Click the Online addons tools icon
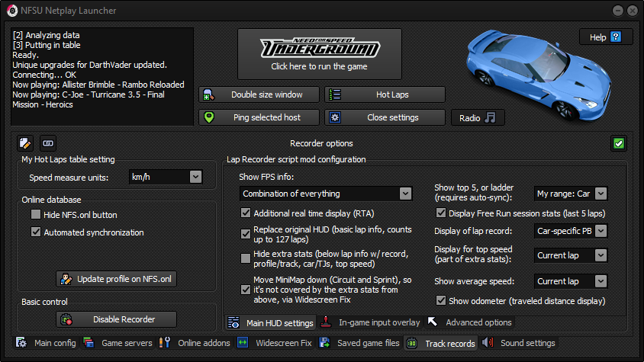This screenshot has height=362, width=644. [x=165, y=343]
